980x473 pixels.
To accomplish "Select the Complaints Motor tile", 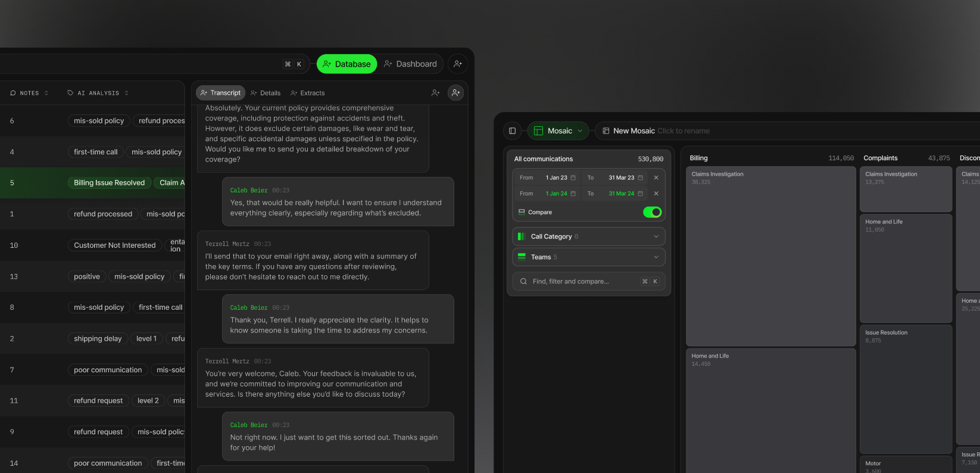I will click(x=906, y=465).
